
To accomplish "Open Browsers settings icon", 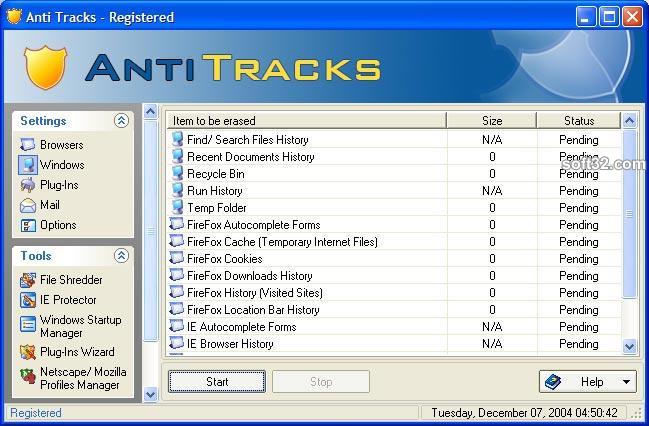I will tap(28, 144).
